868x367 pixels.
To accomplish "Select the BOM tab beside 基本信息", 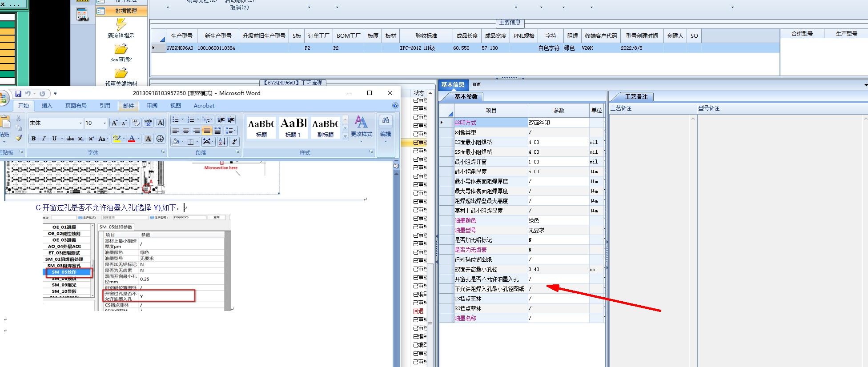I will coord(477,84).
